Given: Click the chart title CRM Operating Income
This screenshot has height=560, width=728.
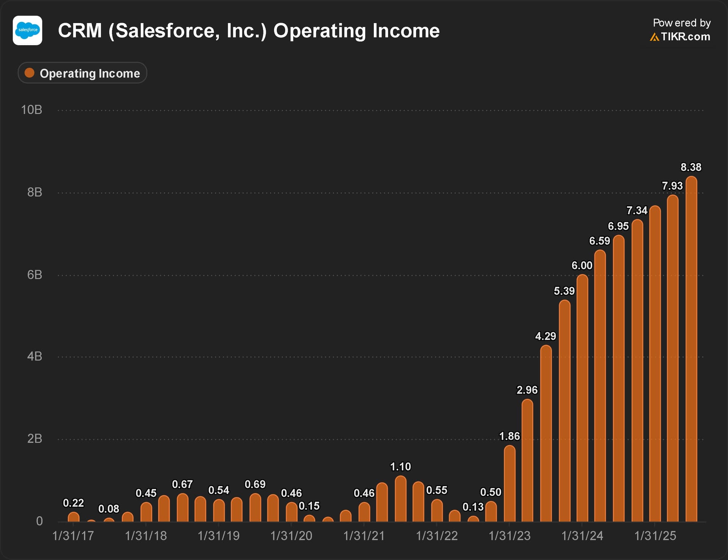Looking at the screenshot, I should (248, 31).
